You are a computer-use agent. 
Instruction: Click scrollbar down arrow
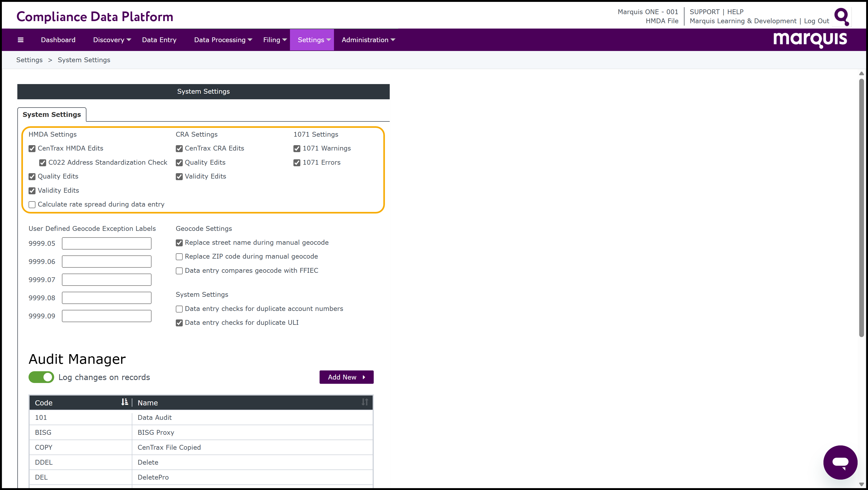tap(861, 484)
